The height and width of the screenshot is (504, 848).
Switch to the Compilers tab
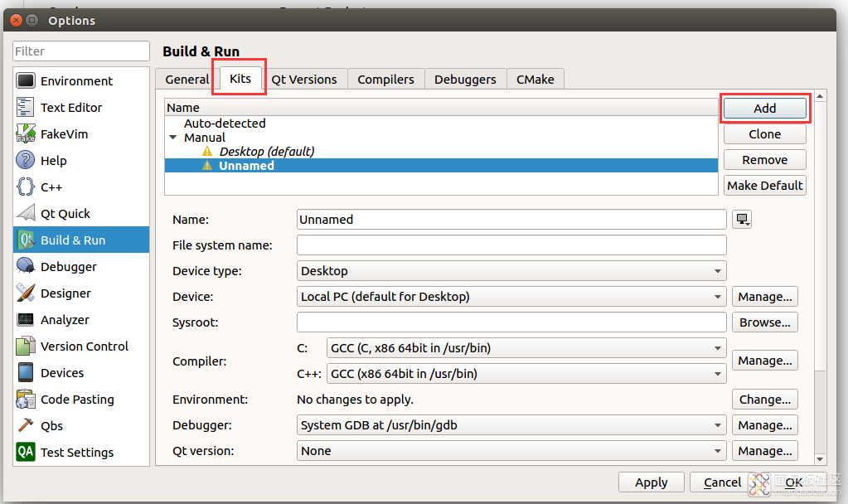(x=385, y=80)
